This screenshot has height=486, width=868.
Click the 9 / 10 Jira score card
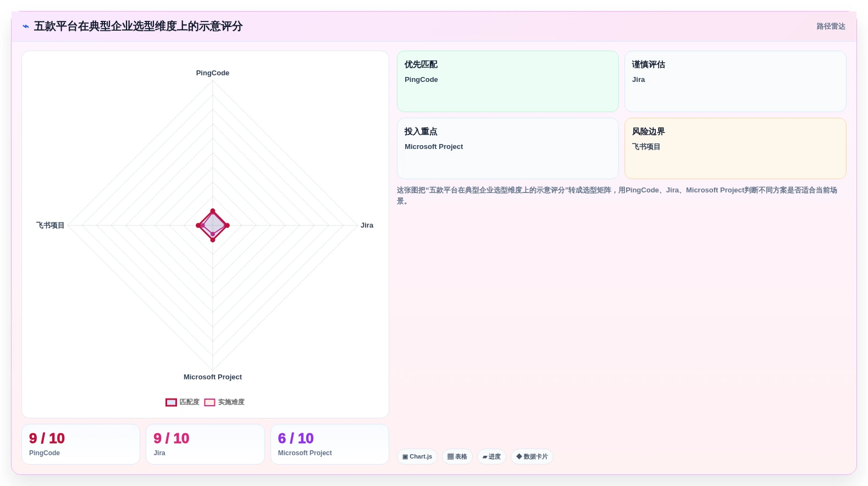(205, 444)
